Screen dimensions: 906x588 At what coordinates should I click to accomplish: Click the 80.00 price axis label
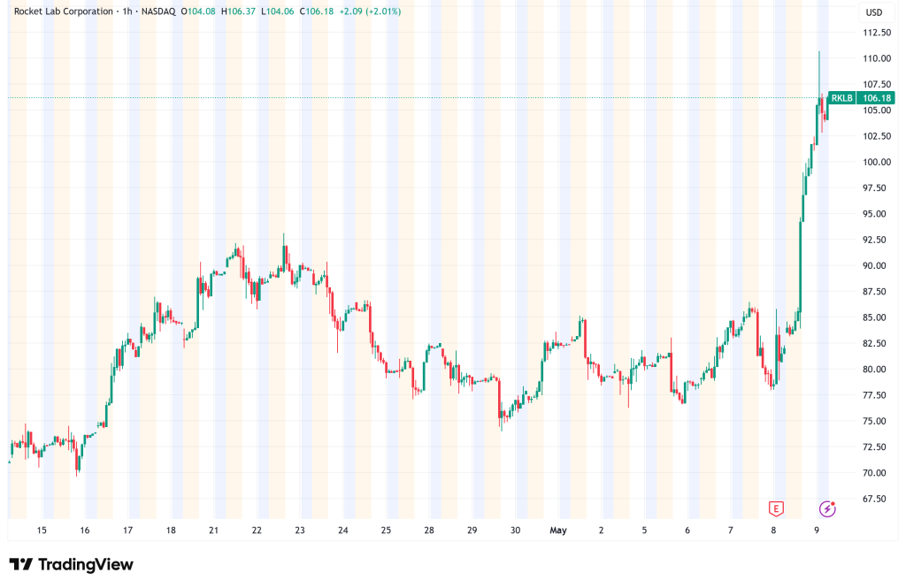pos(875,369)
